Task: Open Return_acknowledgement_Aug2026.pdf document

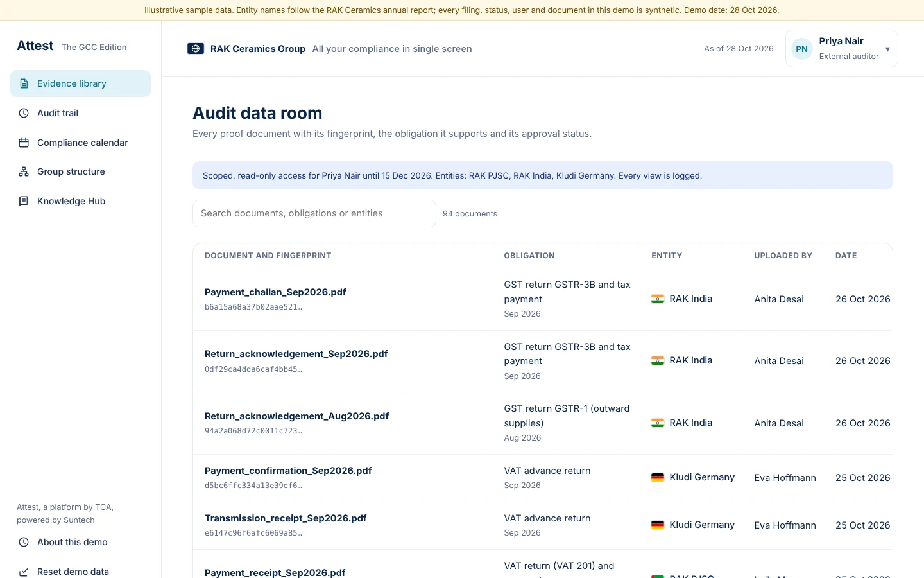Action: pos(297,416)
